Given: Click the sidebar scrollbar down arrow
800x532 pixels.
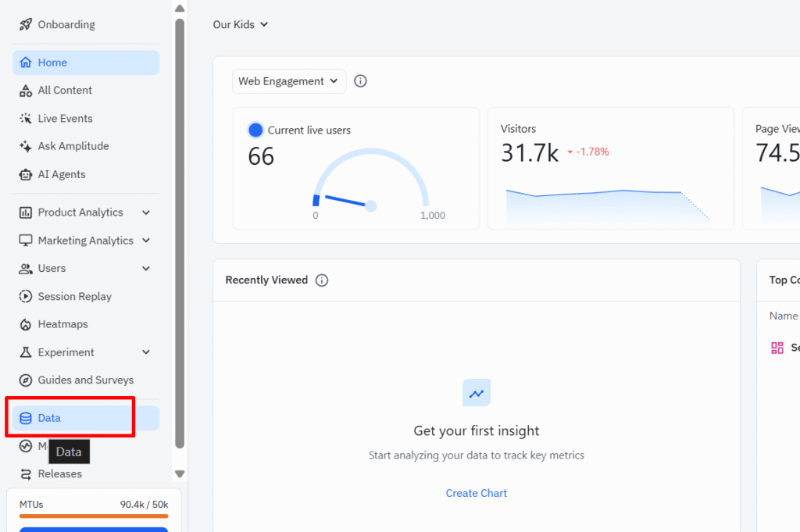Looking at the screenshot, I should point(180,473).
